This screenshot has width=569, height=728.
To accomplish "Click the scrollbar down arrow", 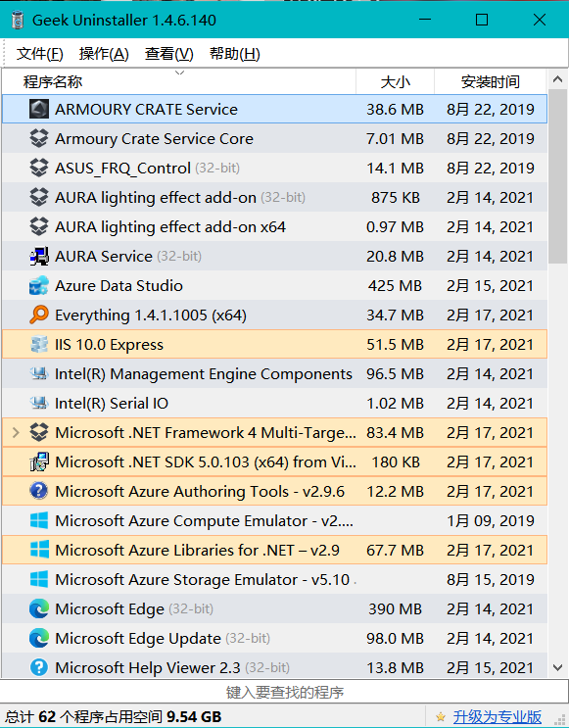I will (x=558, y=667).
